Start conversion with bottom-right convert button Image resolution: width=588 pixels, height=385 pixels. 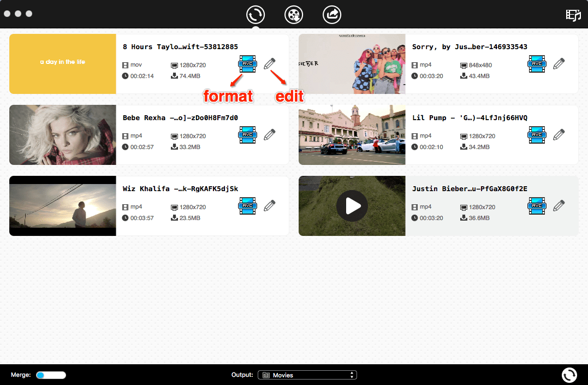(x=569, y=375)
